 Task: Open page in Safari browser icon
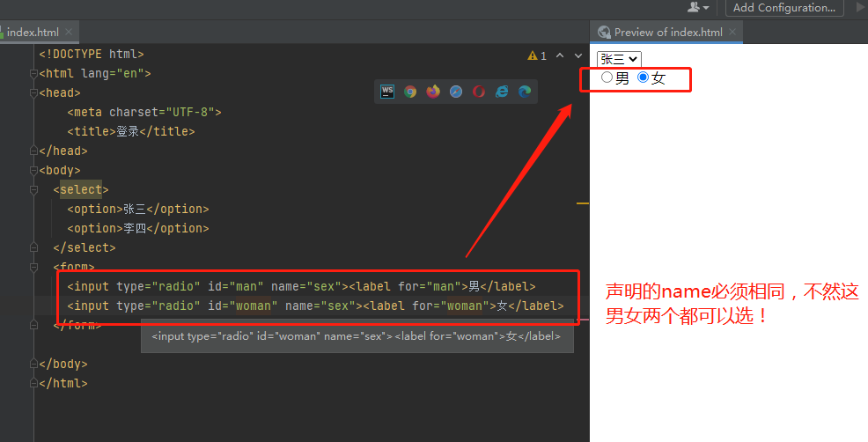pos(456,92)
